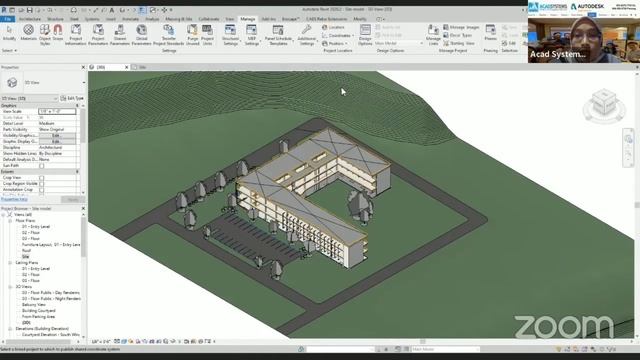Open Shared Parameters dialog
Viewport: 640px width, 360px height.
point(120,34)
